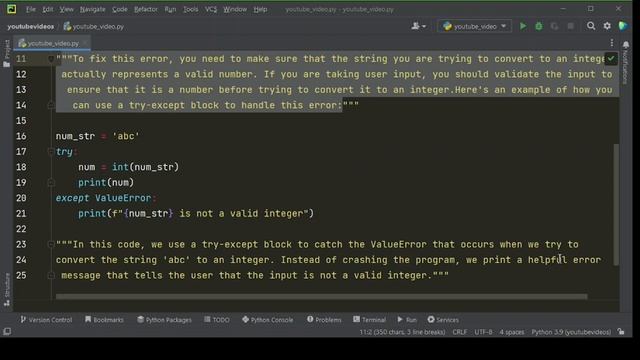
Task: Place cursor in num_str = 'abc' line
Action: [98, 136]
